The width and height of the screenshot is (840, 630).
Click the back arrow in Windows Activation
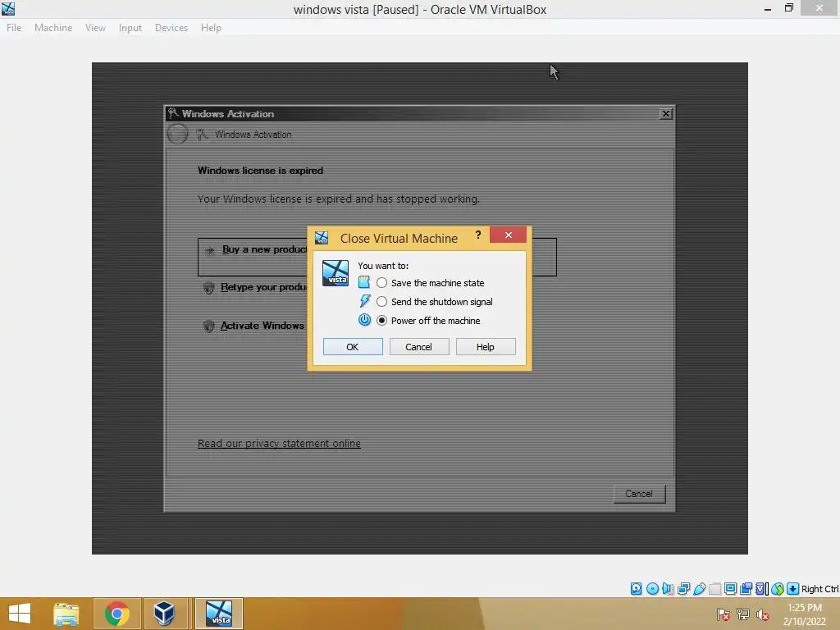(x=177, y=134)
